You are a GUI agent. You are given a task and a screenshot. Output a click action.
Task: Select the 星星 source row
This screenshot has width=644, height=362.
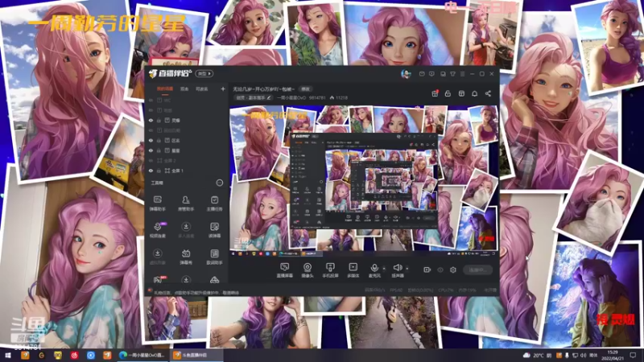[187, 150]
